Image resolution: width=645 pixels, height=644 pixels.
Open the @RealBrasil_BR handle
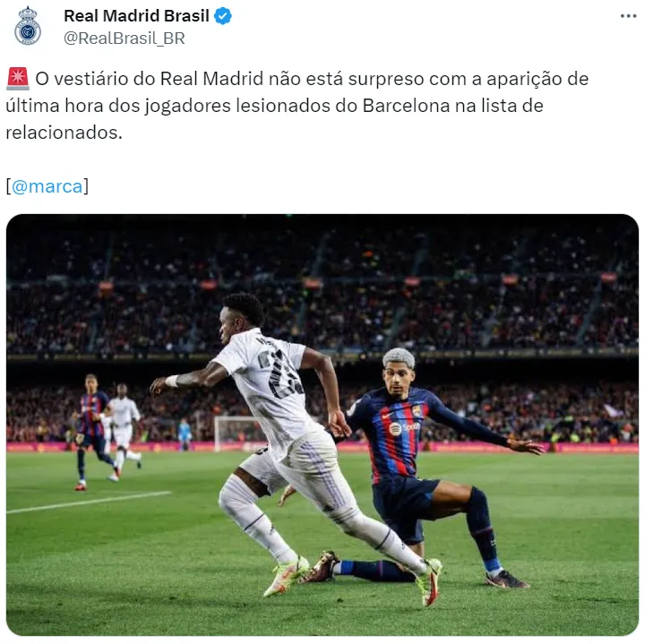[125, 39]
